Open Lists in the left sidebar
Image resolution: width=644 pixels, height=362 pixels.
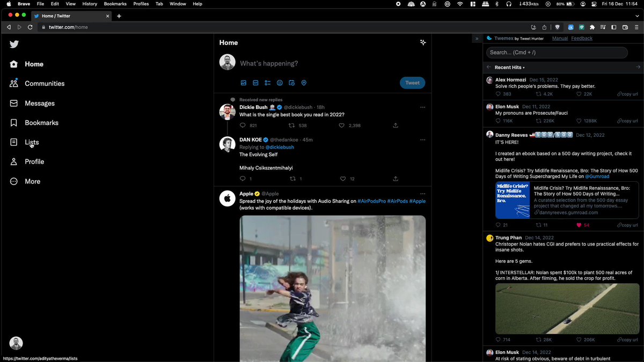pos(24,142)
